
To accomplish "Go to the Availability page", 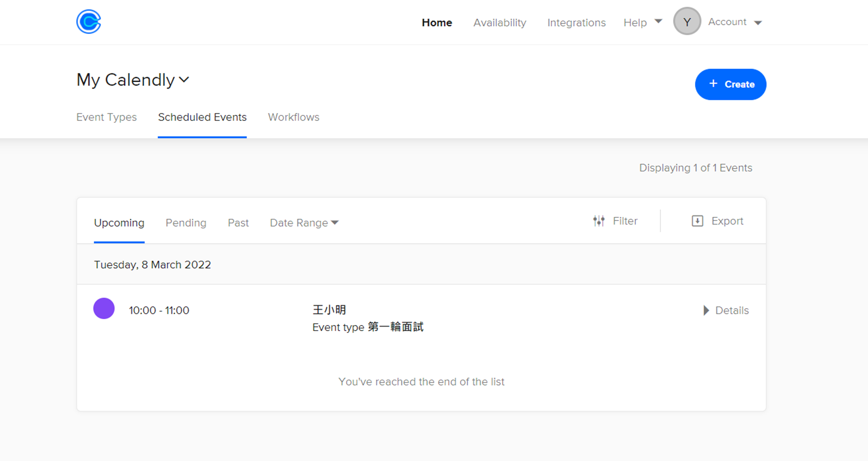I will point(500,22).
